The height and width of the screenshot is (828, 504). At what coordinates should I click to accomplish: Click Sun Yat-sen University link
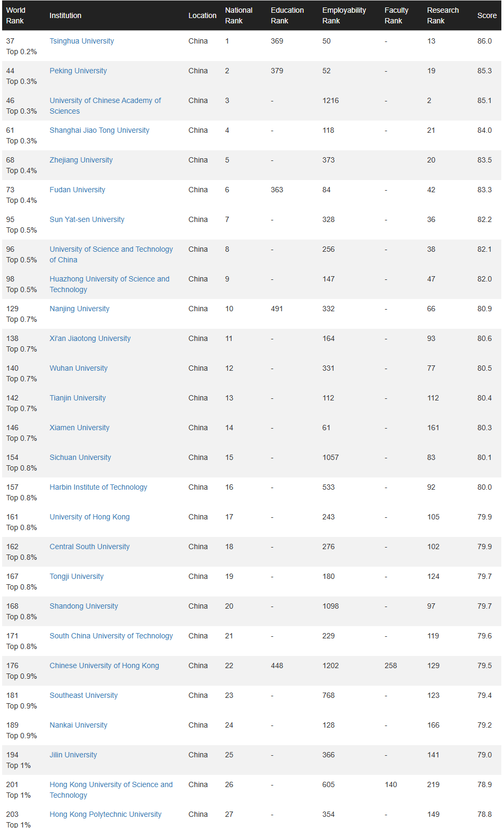click(x=87, y=219)
